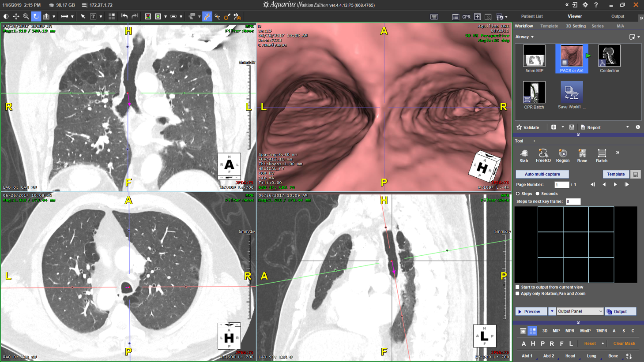Select the arrow pointer tool
This screenshot has width=644, height=362.
coord(83,16)
